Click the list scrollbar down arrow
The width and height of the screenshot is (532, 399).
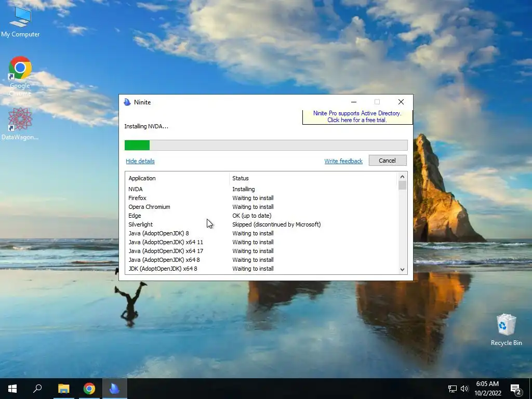pos(403,270)
